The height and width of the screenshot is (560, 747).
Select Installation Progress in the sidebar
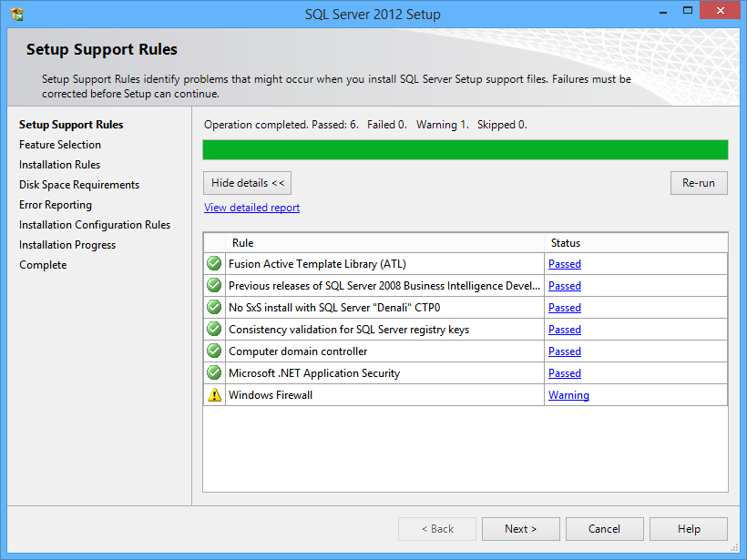[67, 244]
